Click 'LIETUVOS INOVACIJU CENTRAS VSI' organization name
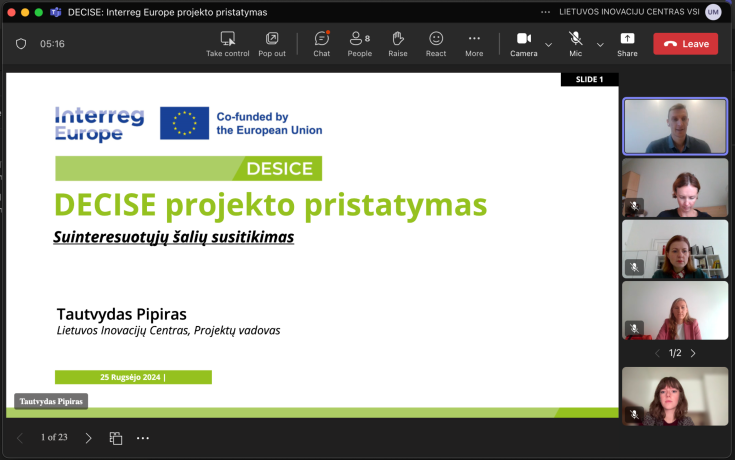Viewport: 735px width, 460px height. pos(629,12)
